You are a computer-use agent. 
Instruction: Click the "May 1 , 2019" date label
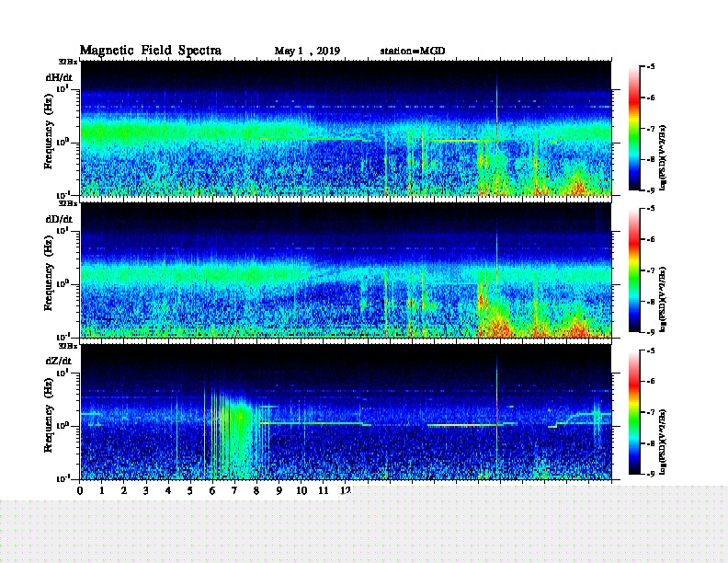(x=307, y=52)
